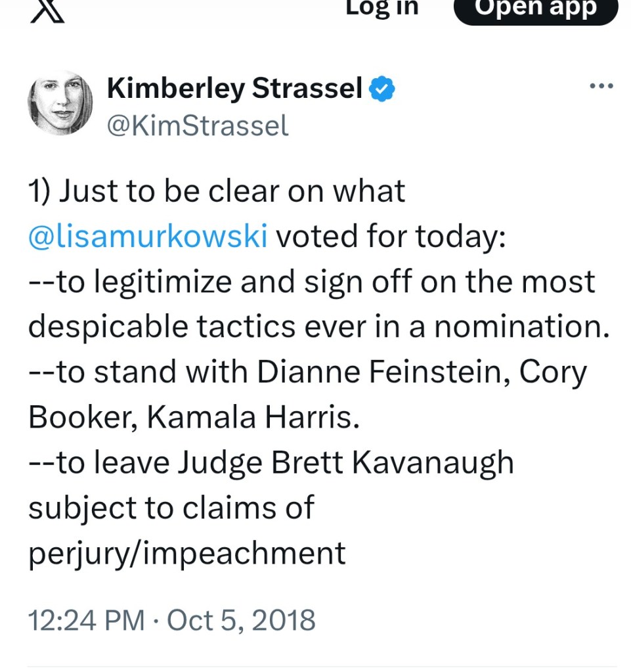
Task: Click the 12:24 PM timestamp
Action: click(86, 620)
